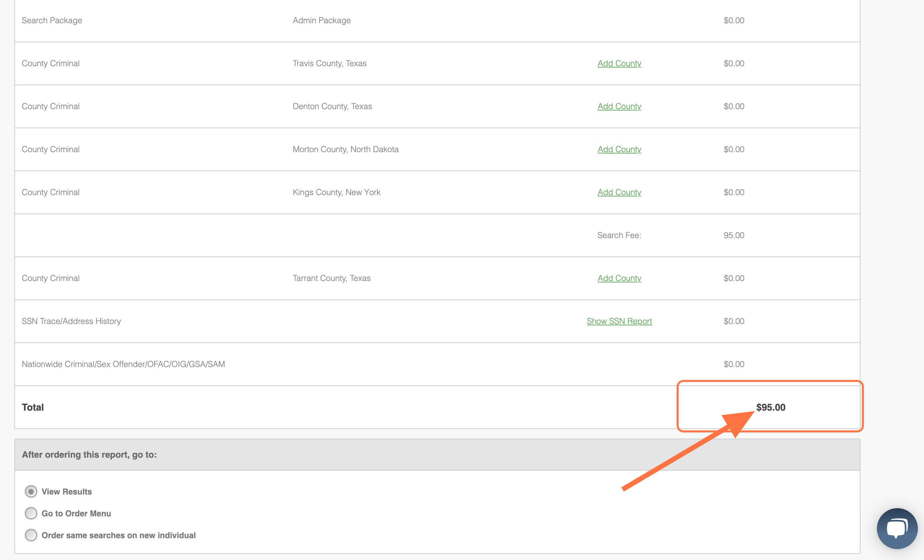The height and width of the screenshot is (560, 924).
Task: Click the $95.00 total amount
Action: tap(770, 407)
